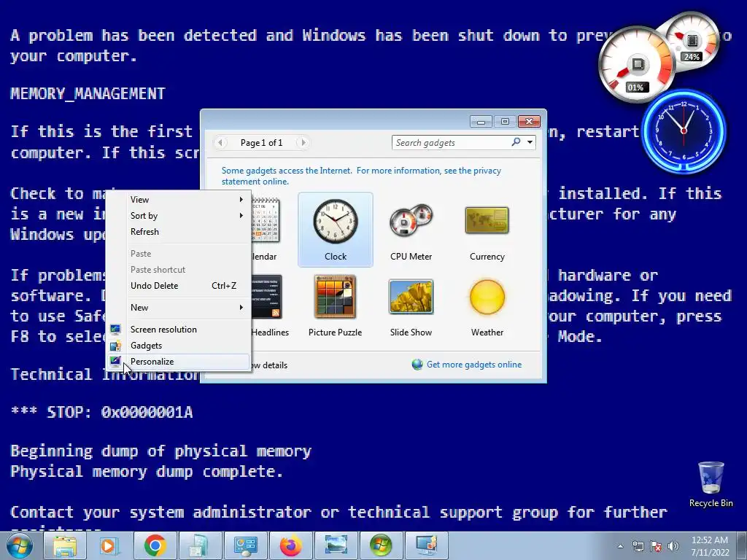Click the volume speaker tray icon

673,546
